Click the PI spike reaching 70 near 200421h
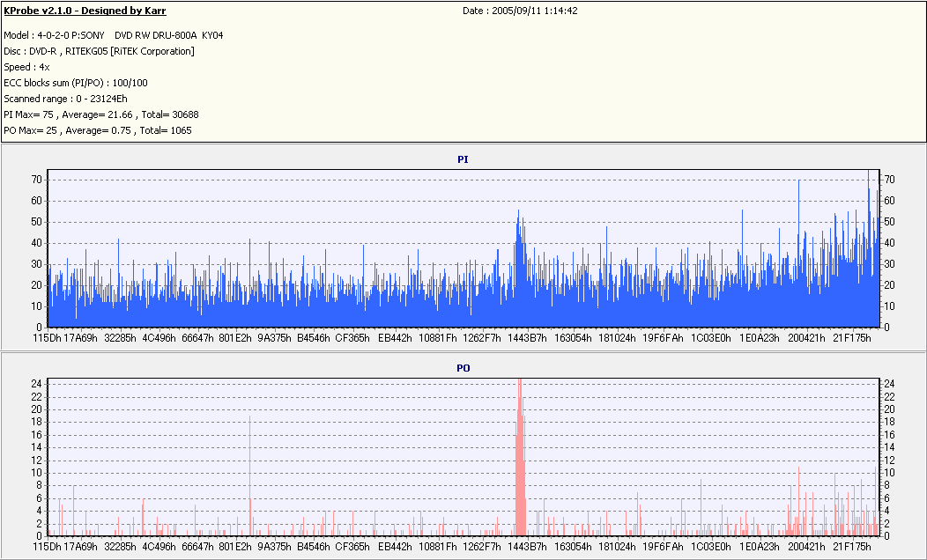The width and height of the screenshot is (927, 560). coord(798,253)
